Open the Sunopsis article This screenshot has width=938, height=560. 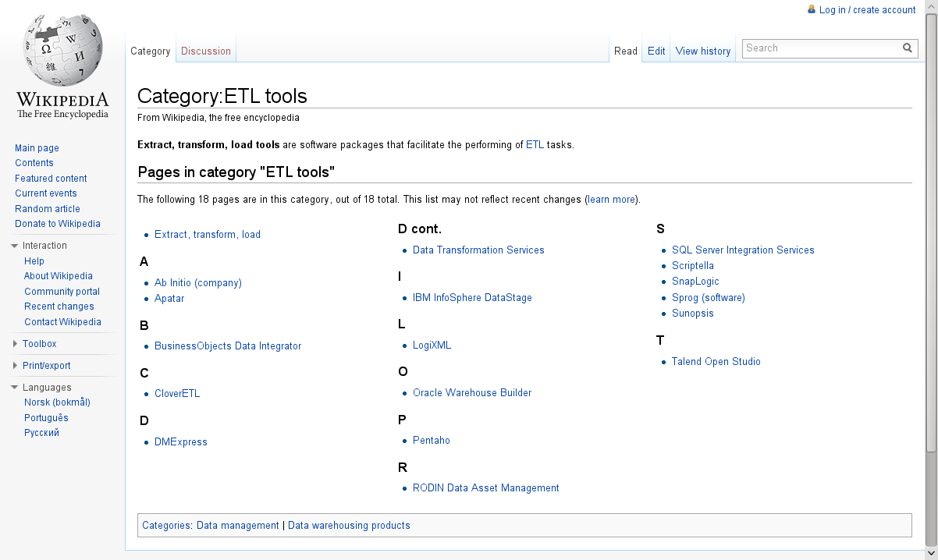pos(693,314)
